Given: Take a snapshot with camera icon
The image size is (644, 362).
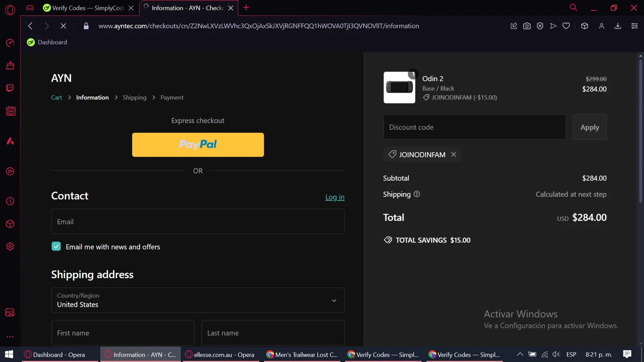Looking at the screenshot, I should click(527, 26).
